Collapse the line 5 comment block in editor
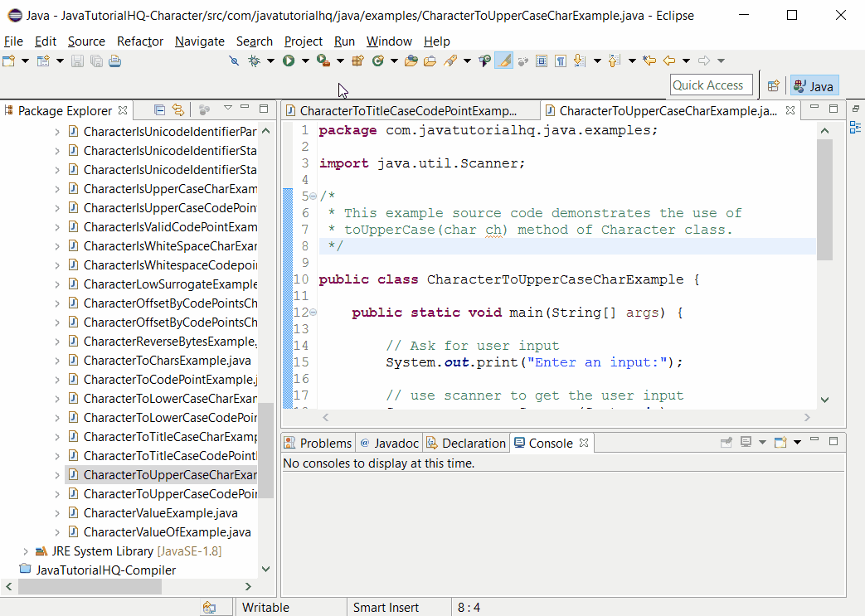 [315, 196]
